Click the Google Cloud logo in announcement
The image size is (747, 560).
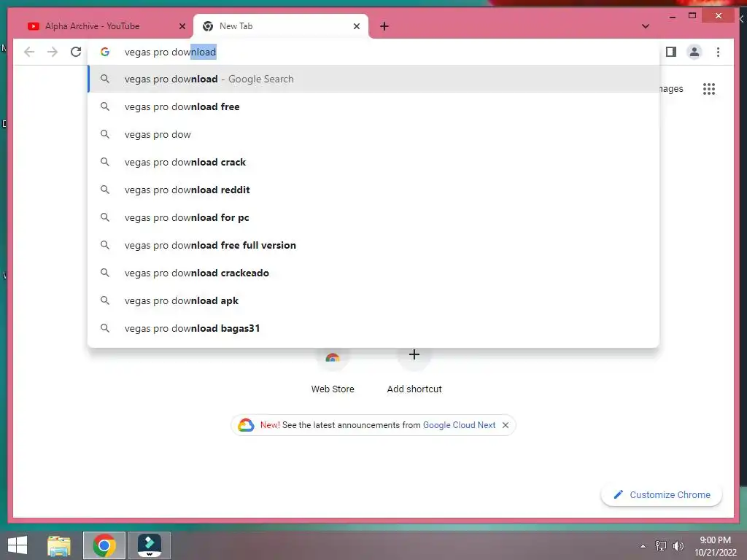tap(246, 425)
